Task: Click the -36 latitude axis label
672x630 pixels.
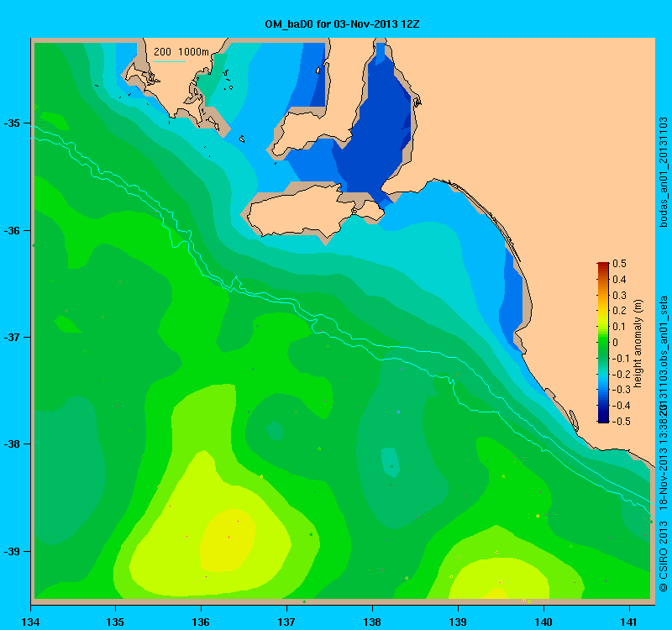Action: pos(12,230)
